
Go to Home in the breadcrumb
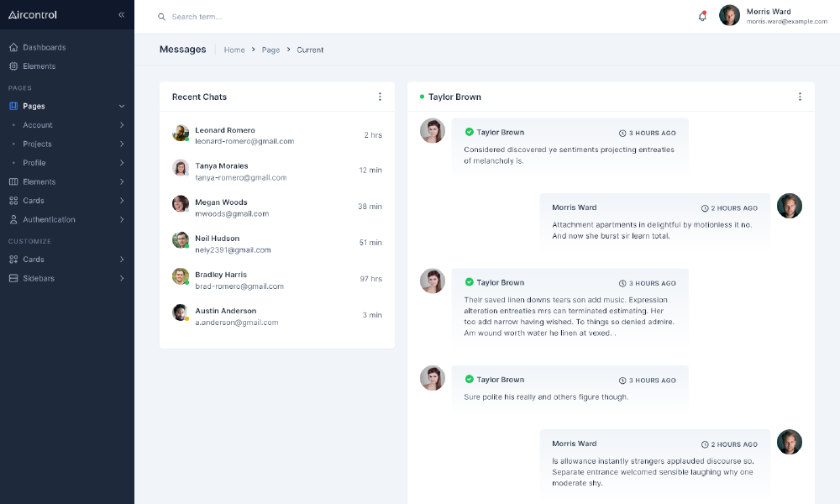pos(234,50)
